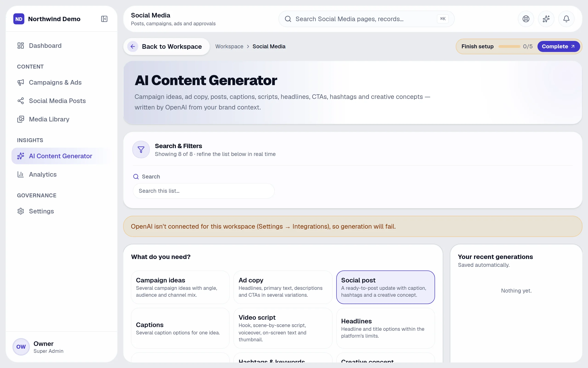Click the AI Content Generator sparkle icon in sidebar

pyautogui.click(x=21, y=156)
